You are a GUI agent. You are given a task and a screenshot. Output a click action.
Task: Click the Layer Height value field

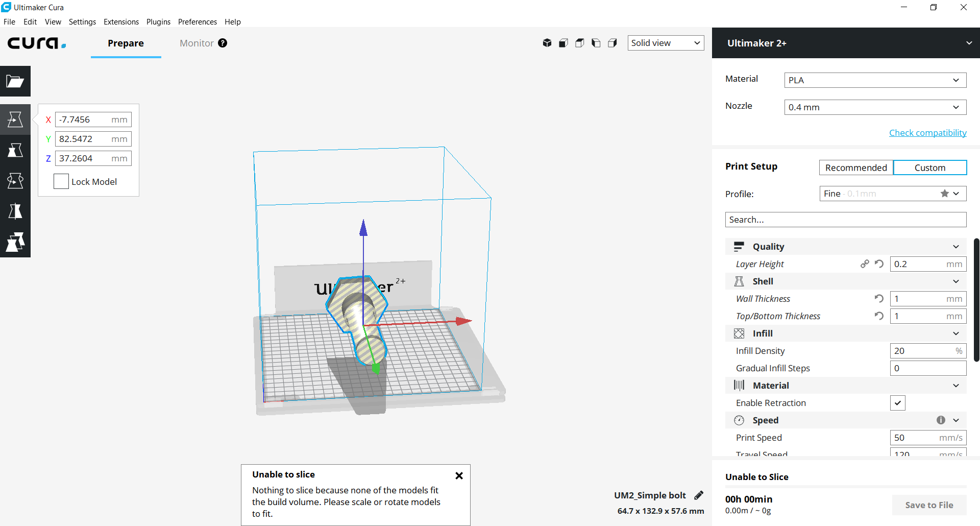click(x=928, y=264)
